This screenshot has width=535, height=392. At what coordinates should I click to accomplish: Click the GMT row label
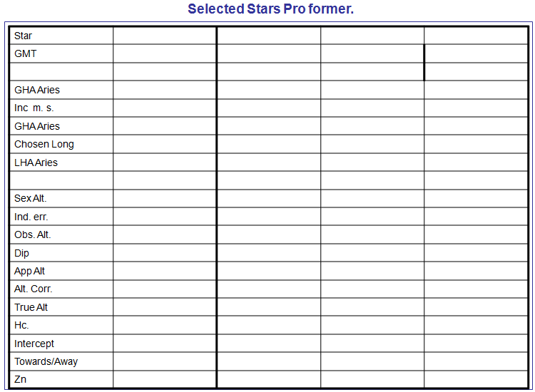click(61, 53)
